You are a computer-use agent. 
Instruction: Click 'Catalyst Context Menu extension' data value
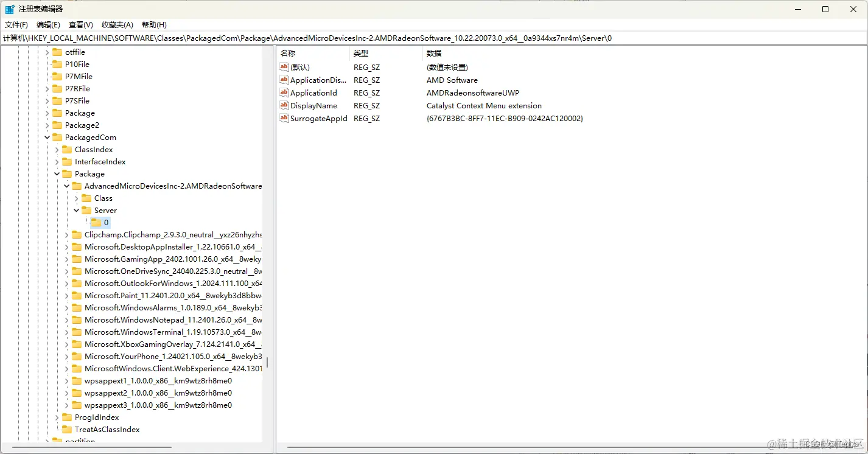point(484,105)
